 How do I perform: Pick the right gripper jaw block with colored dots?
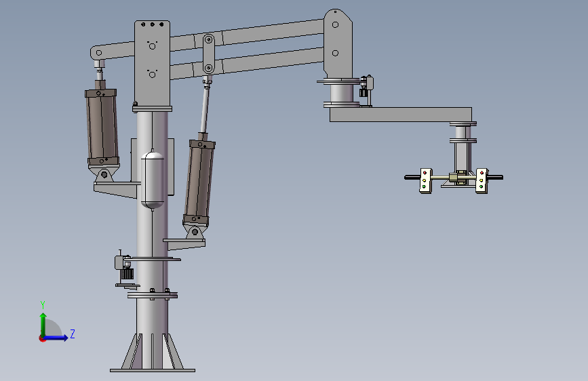(x=482, y=181)
